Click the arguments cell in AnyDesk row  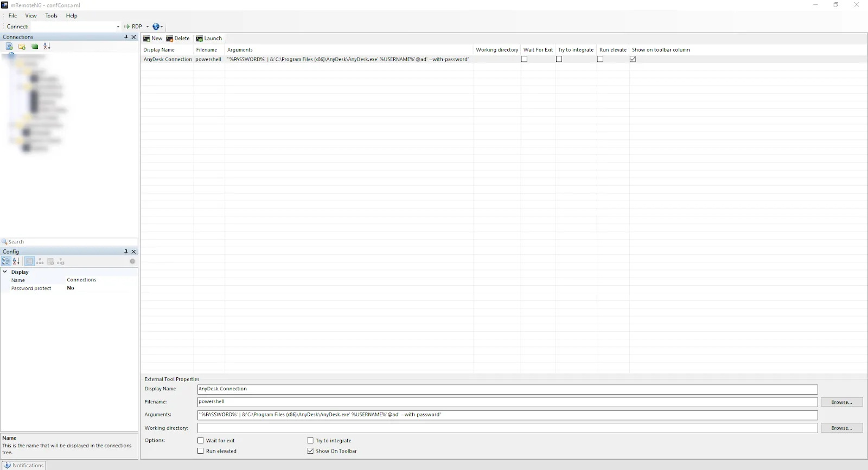pos(348,59)
